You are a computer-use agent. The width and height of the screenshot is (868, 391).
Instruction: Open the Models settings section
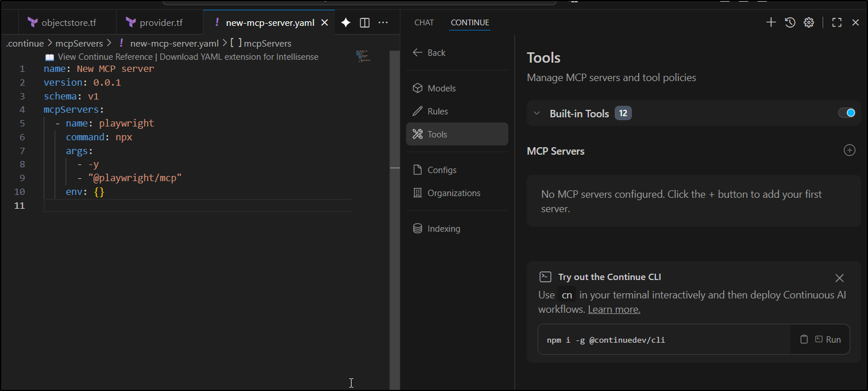[x=441, y=88]
